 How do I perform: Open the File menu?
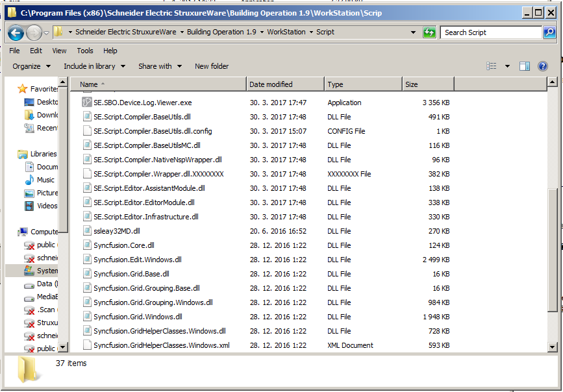pos(14,51)
